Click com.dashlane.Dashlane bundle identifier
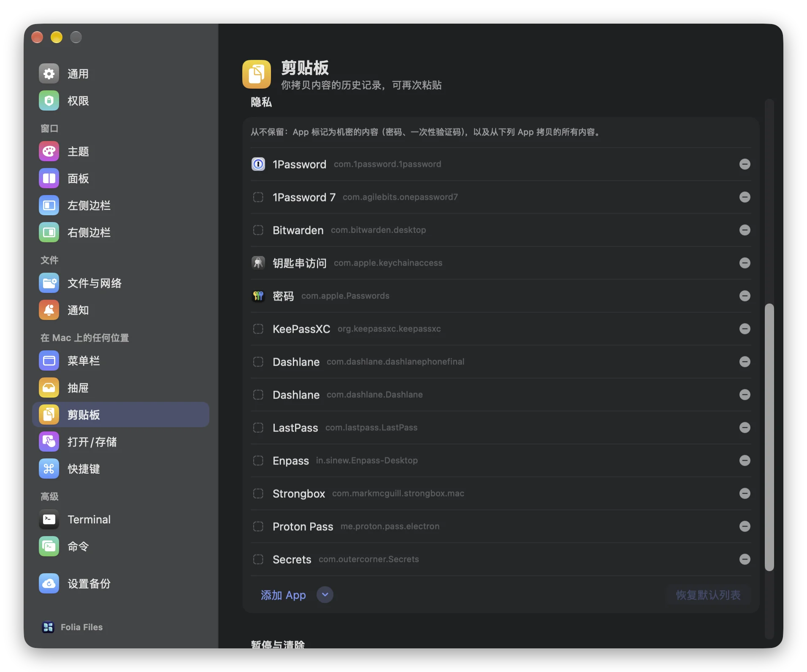Screen dimensions: 807x672 pos(375,395)
